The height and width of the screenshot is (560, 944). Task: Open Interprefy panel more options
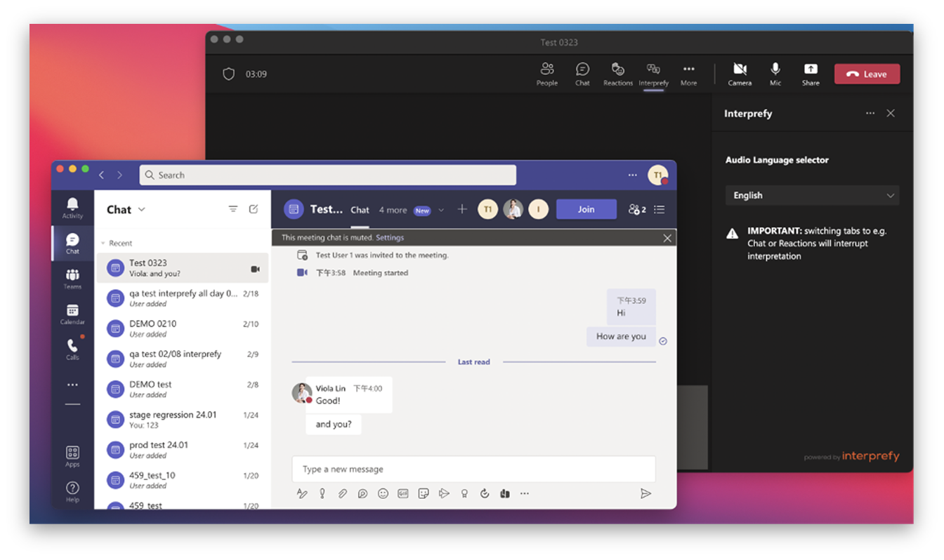[x=870, y=113]
